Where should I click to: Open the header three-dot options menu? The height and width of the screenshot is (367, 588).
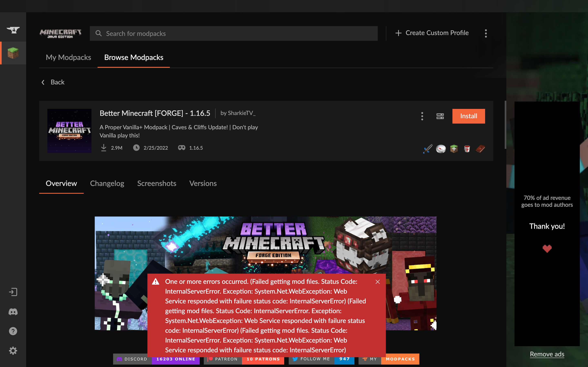coord(486,33)
